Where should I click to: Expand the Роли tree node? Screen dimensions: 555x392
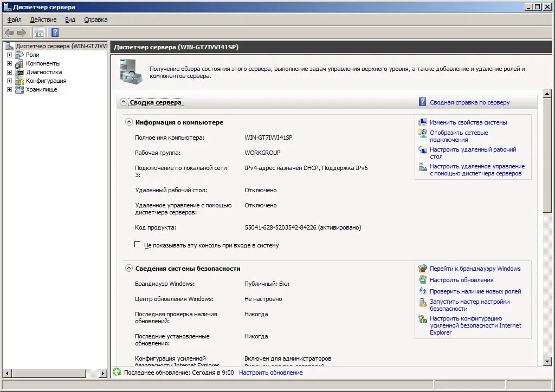(10, 55)
